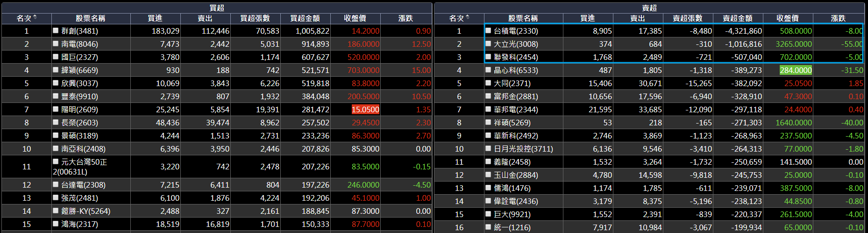
Task: Enable the checkbox for 聯發科(2454)
Action: (x=488, y=57)
